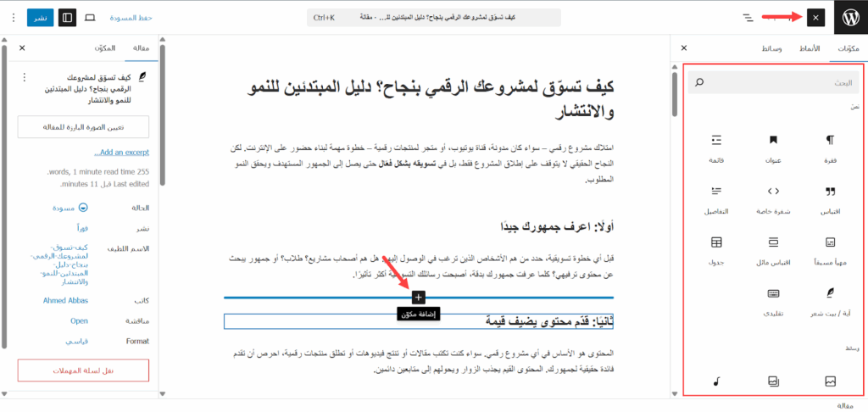Open the Format قياسي dropdown

point(77,341)
